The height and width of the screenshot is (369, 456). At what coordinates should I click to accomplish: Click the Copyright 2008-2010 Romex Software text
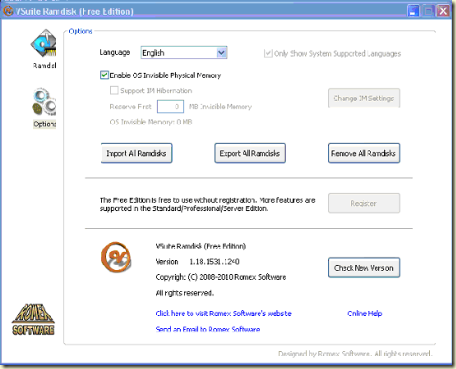click(221, 277)
